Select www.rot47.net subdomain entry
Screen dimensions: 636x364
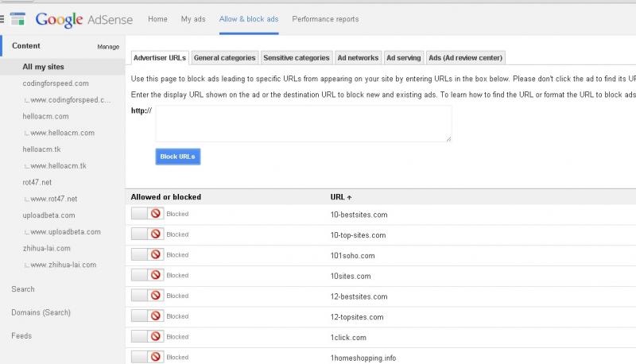tap(53, 199)
